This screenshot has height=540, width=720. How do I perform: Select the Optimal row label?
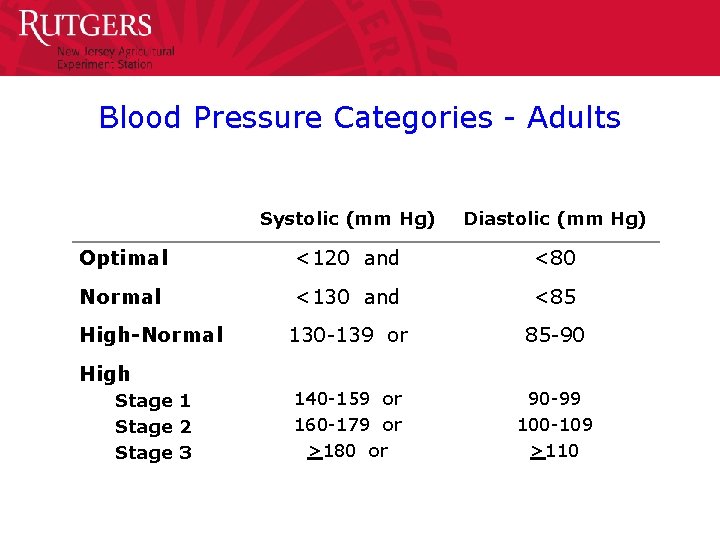[x=124, y=258]
